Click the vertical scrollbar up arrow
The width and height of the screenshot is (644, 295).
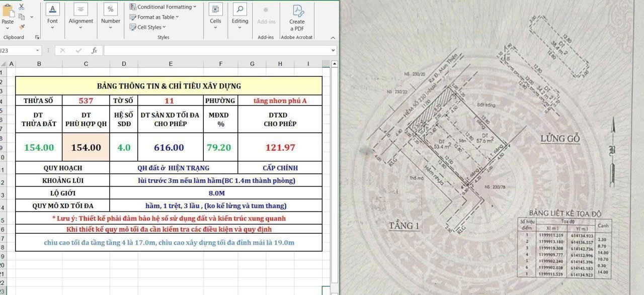335,64
